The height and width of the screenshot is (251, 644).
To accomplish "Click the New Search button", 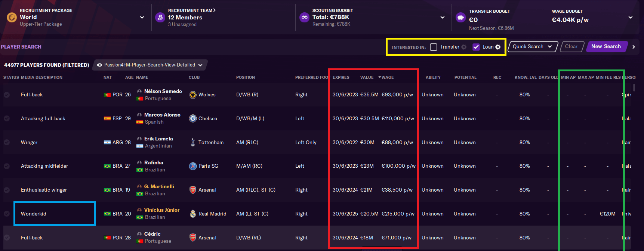I will coord(606,47).
